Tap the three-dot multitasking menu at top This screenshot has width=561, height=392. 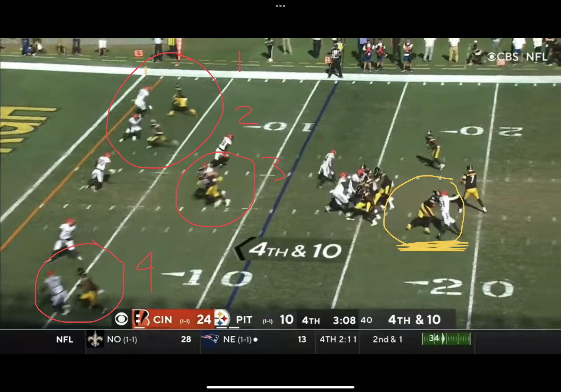(x=280, y=6)
